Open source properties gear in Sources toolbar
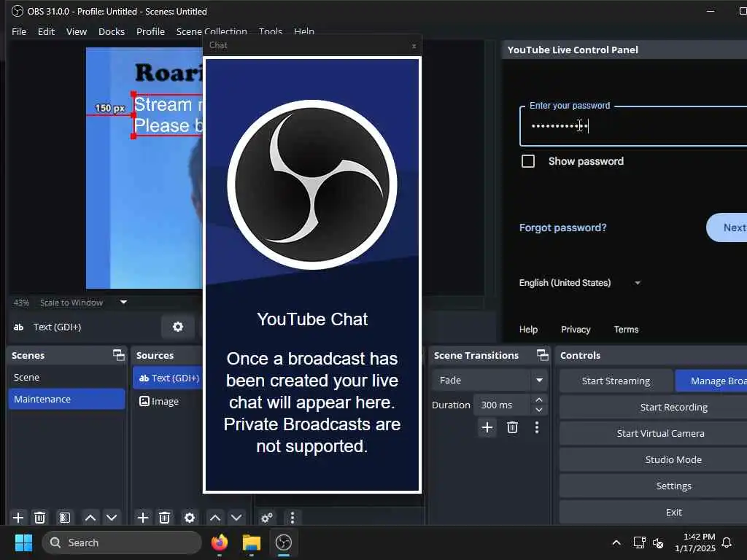Image resolution: width=747 pixels, height=560 pixels. [x=190, y=518]
